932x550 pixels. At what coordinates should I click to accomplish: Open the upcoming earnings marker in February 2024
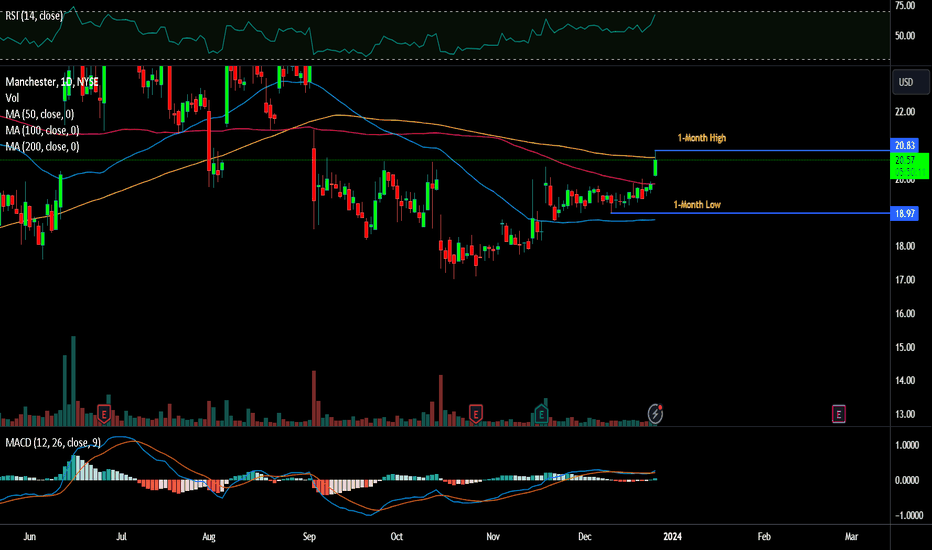tap(838, 414)
